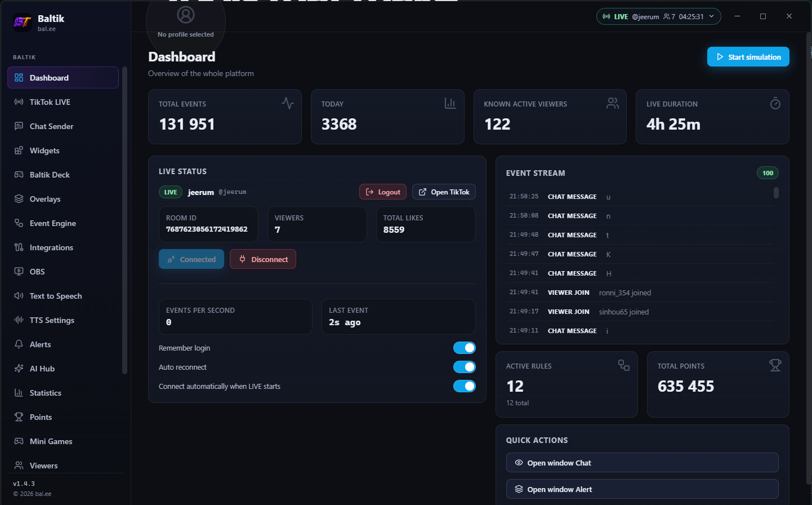Viewport: 812px width, 505px height.
Task: Toggle Remember login switch
Action: (x=465, y=348)
